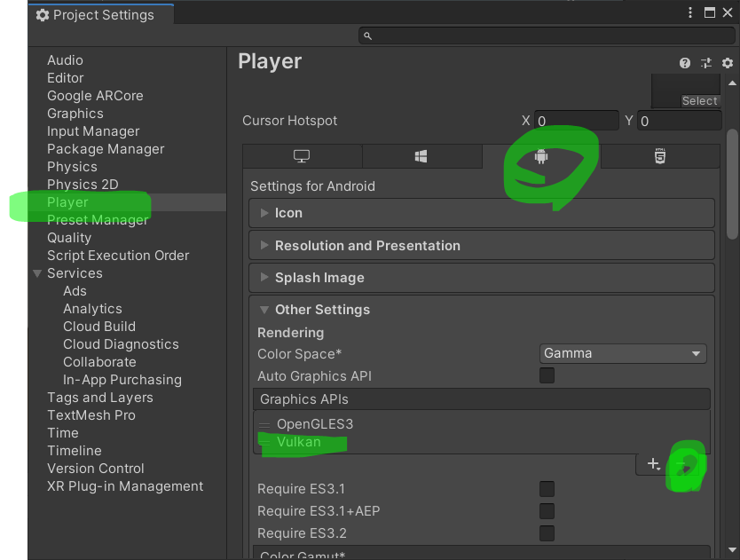Open Version Control settings
The image size is (740, 560).
95,469
